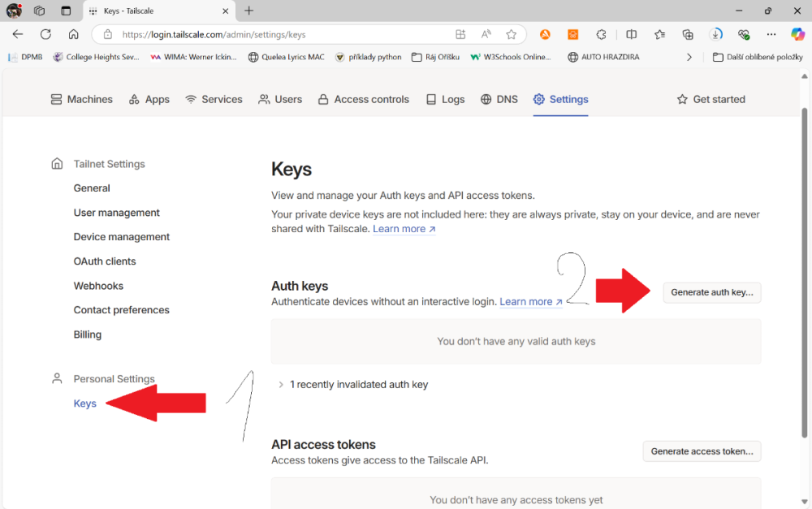Click the browser refresh icon
This screenshot has height=509, width=812.
(x=45, y=34)
